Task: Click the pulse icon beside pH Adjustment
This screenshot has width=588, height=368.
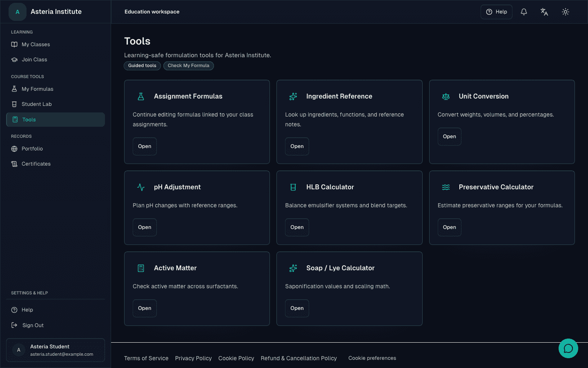Action: point(141,187)
